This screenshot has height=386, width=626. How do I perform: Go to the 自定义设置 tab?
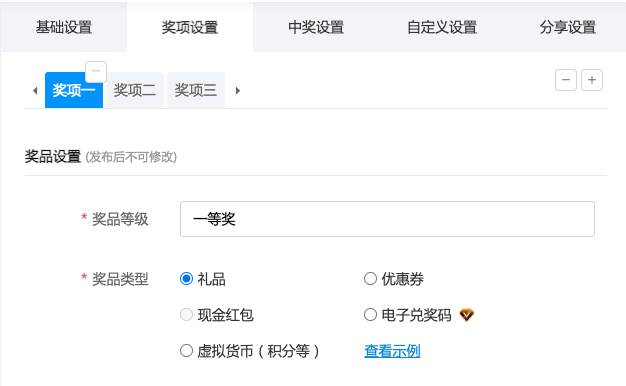[x=442, y=27]
